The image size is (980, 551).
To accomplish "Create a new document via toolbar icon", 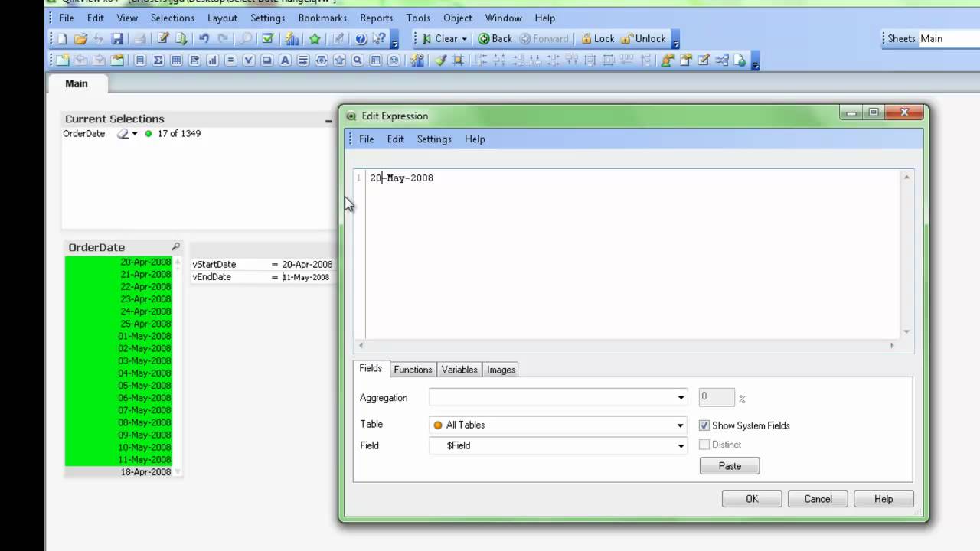I will [62, 38].
